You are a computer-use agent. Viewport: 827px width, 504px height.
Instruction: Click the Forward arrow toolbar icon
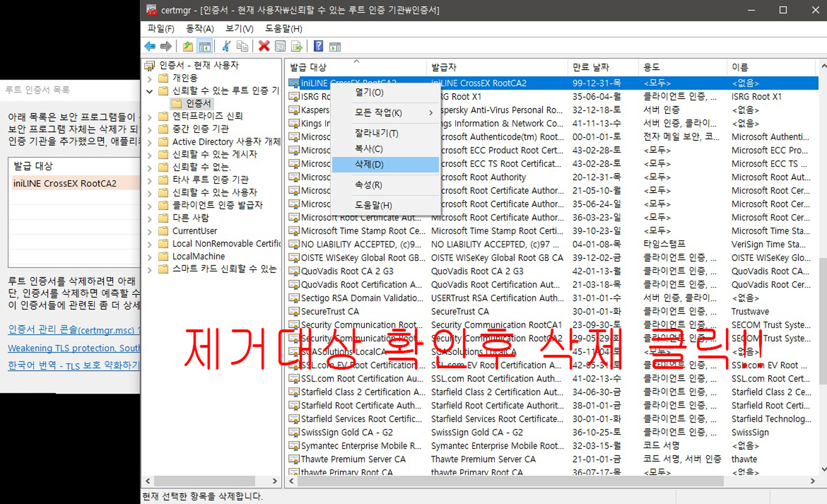[x=166, y=46]
